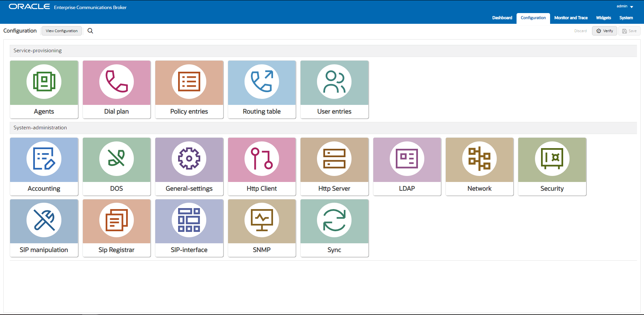Click the Verify button
The height and width of the screenshot is (315, 644).
click(x=604, y=31)
